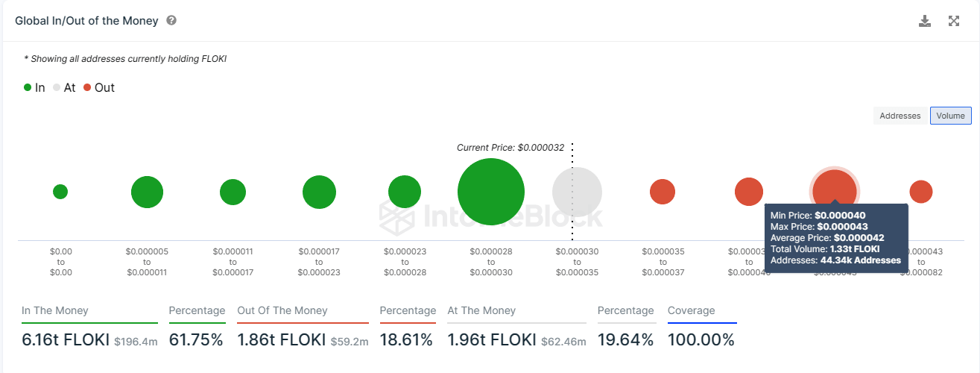The height and width of the screenshot is (373, 980).
Task: Click the In The Money label
Action: pyautogui.click(x=55, y=310)
